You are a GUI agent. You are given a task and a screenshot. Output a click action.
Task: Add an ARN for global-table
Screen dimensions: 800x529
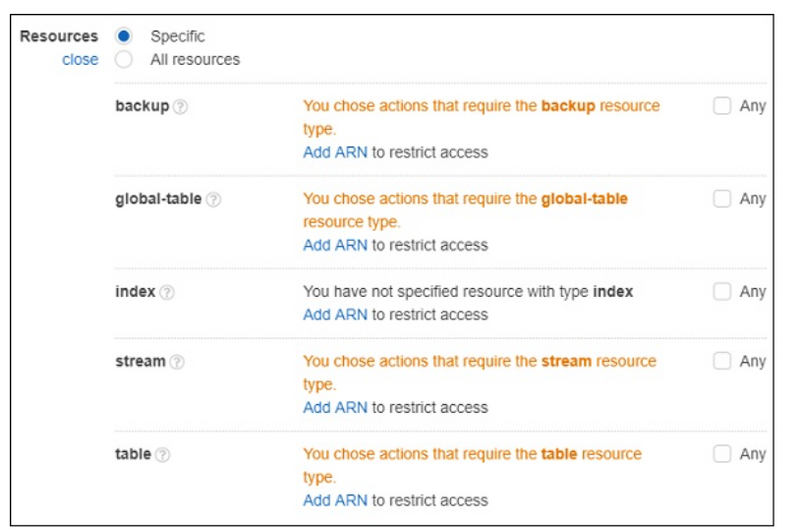coord(335,244)
